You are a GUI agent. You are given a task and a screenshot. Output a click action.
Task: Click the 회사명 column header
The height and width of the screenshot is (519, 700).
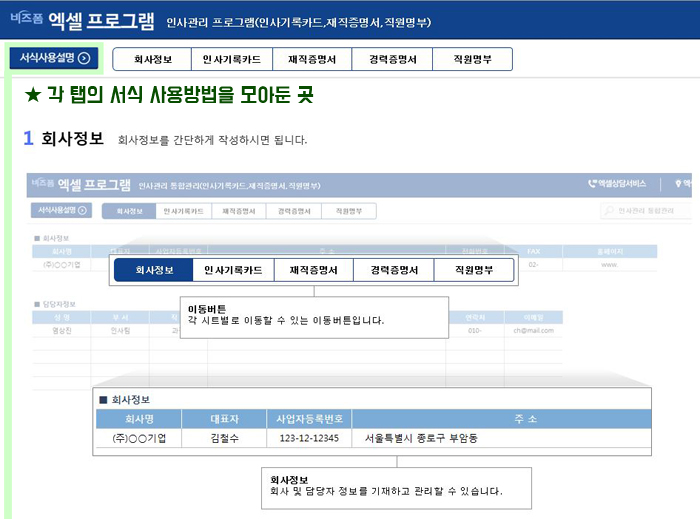point(139,419)
